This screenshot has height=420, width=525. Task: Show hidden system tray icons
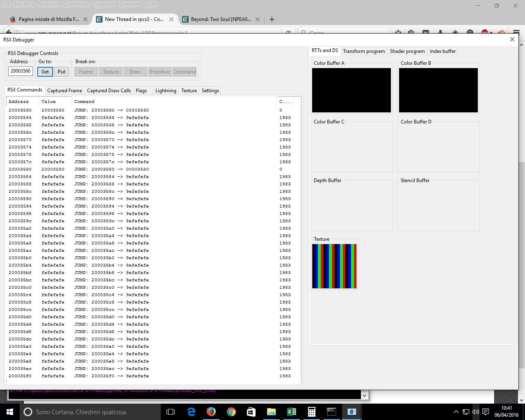(456, 412)
